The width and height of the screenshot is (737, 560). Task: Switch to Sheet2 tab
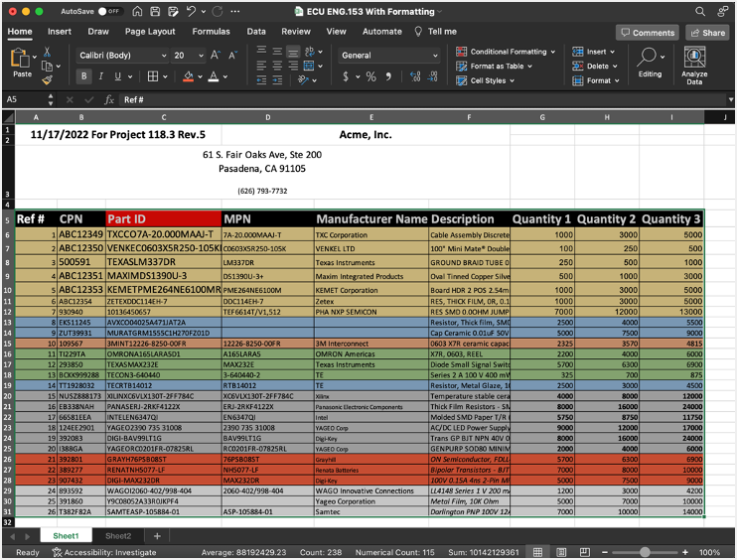click(x=118, y=535)
